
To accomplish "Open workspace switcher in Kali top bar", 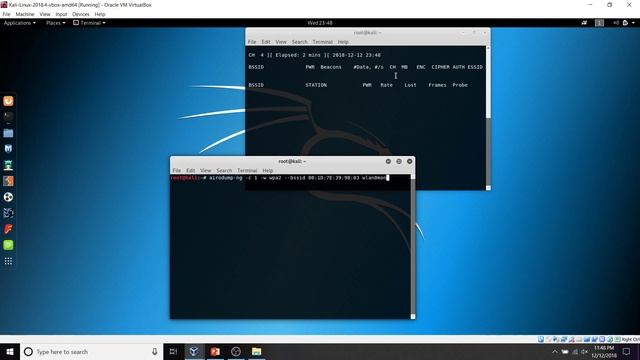I will point(599,23).
